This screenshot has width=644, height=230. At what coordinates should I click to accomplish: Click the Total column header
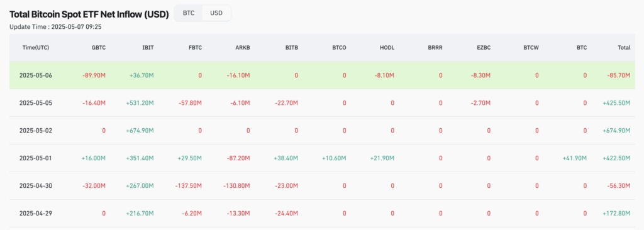624,48
